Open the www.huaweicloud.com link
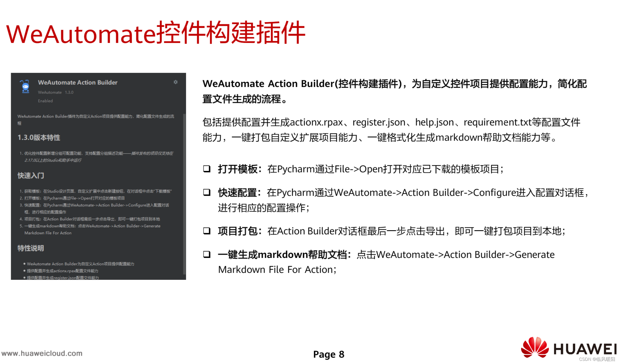This screenshot has width=619, height=364. coord(42,353)
